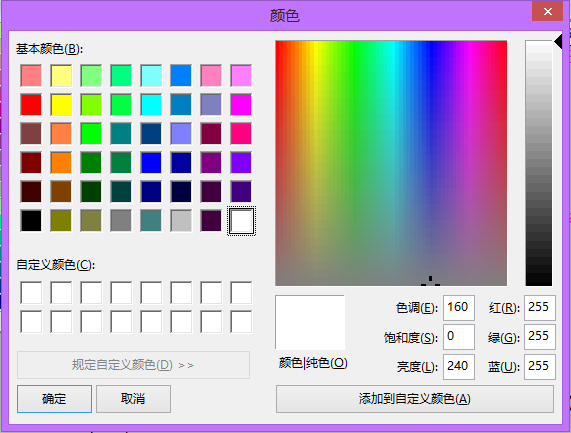
Task: Click in the 亮度 luminosity input field
Action: click(459, 366)
